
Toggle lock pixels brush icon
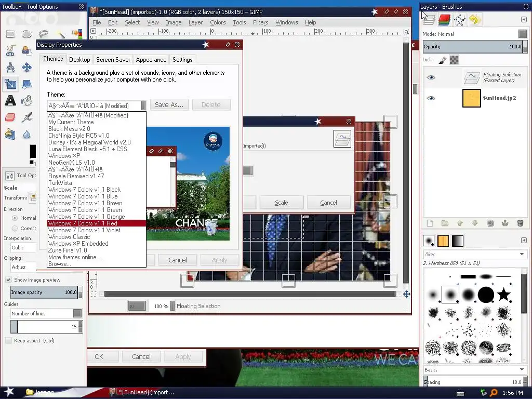(443, 60)
